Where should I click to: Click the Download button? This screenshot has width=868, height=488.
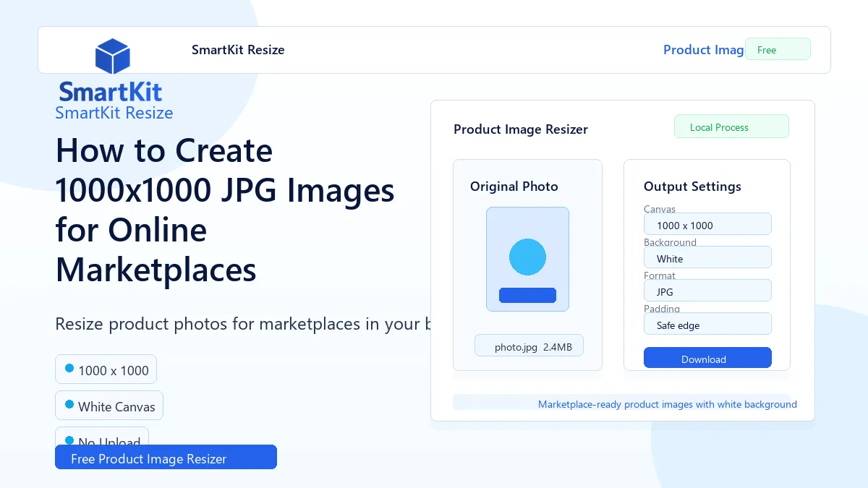707,358
